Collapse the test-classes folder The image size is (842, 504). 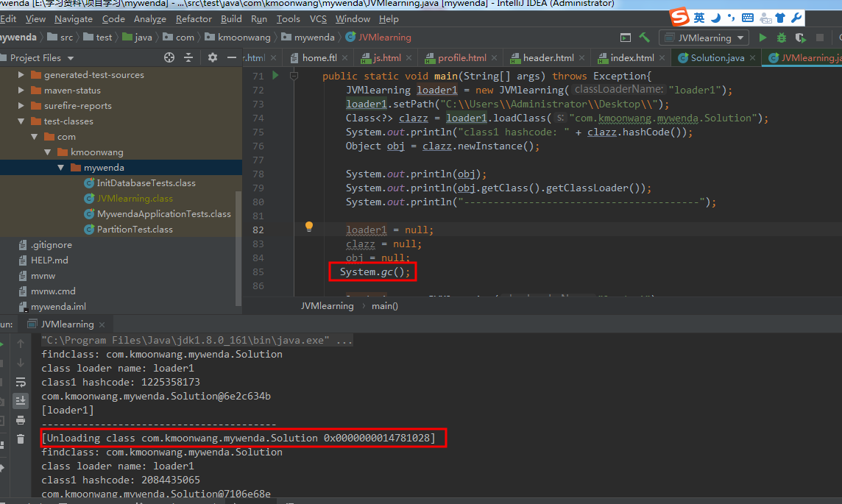point(21,121)
